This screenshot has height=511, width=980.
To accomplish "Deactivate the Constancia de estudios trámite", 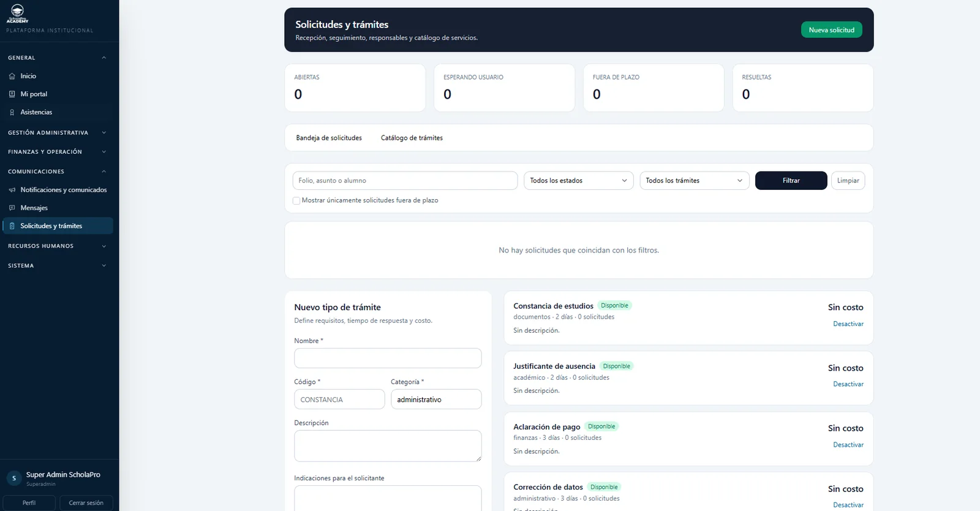I will [848, 324].
